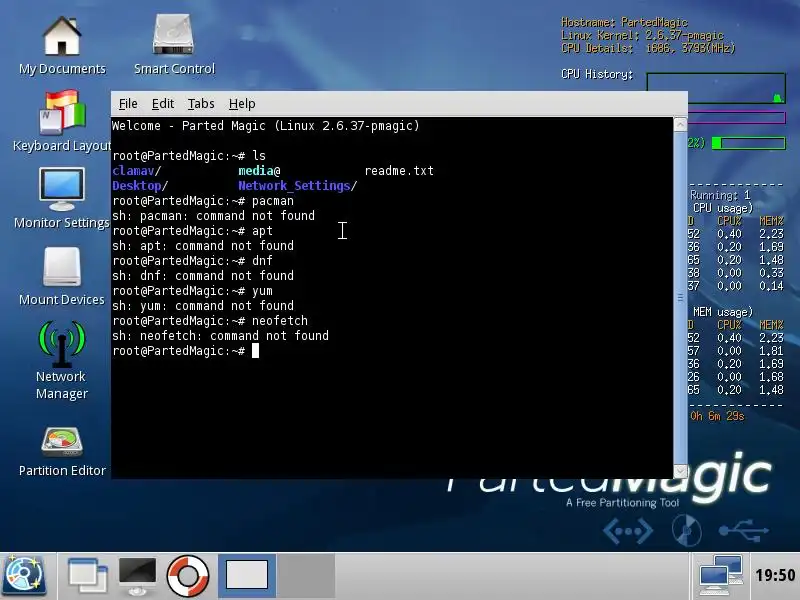Launch the Mount Devices desktop icon

tap(62, 277)
